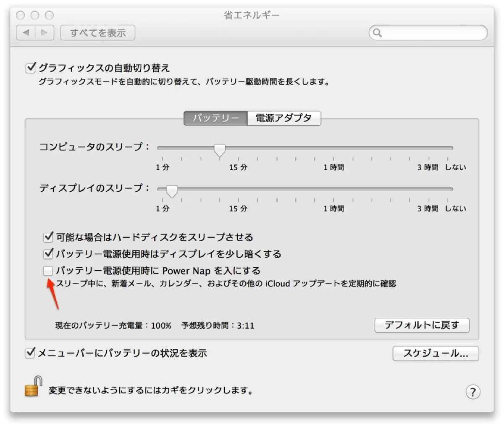Viewport: 504px width, 427px height.
Task: Click the forward navigation arrow
Action: (x=45, y=33)
